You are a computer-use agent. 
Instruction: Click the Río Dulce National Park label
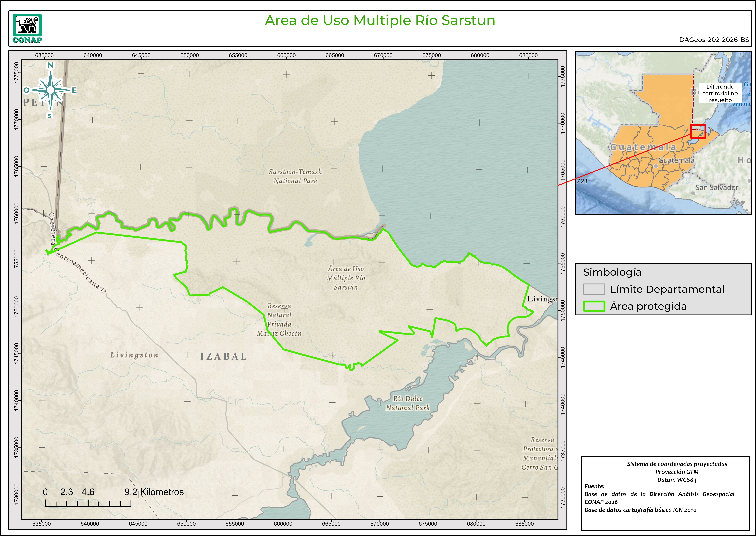tap(408, 403)
